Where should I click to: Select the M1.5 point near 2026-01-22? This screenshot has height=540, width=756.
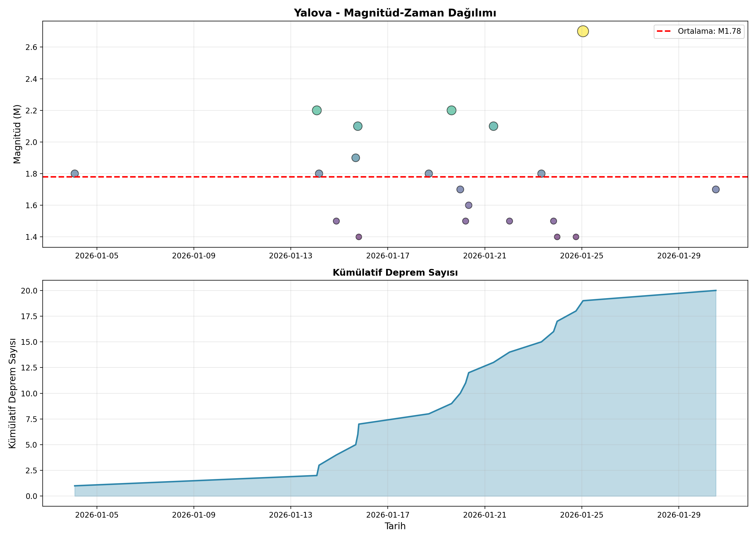pyautogui.click(x=509, y=221)
